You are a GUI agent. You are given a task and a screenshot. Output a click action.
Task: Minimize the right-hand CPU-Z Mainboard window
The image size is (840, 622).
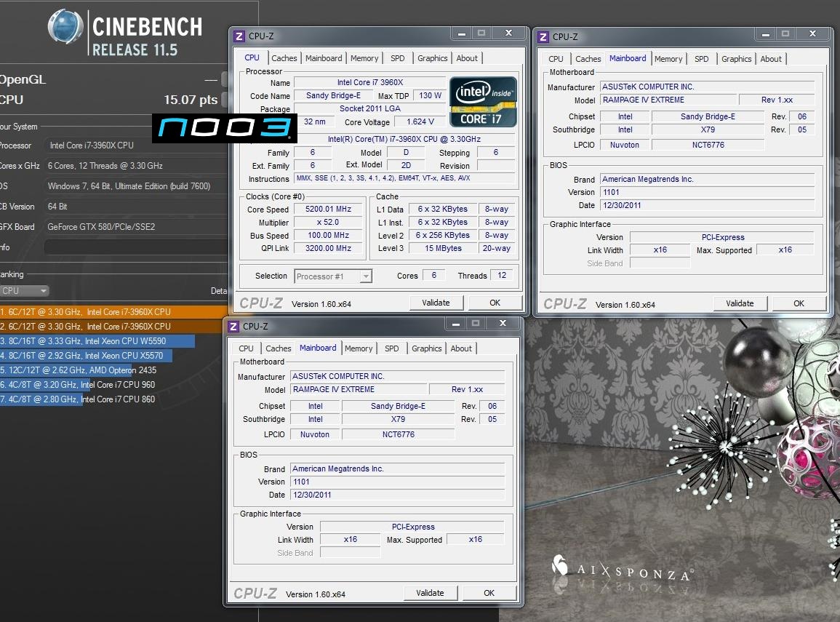coord(762,34)
